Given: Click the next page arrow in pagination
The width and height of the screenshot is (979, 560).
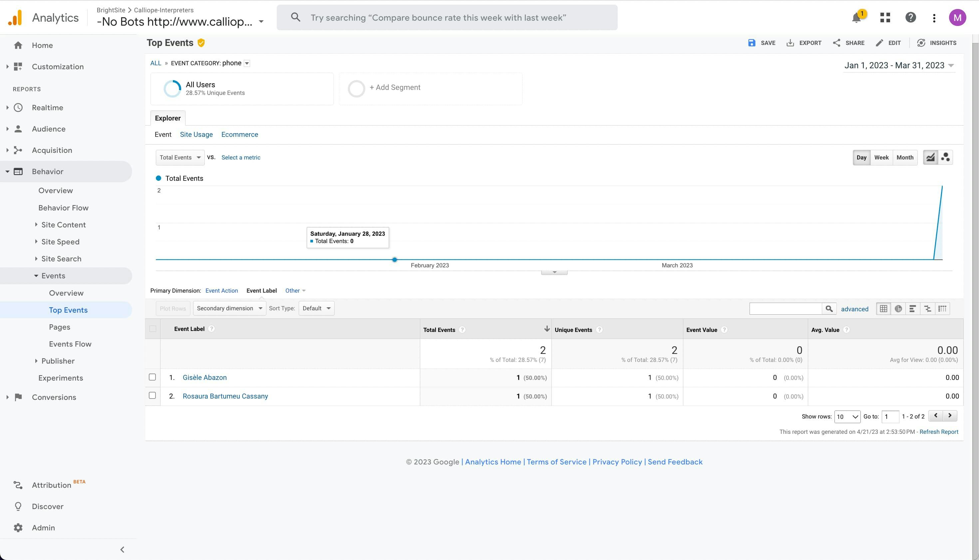Looking at the screenshot, I should (x=950, y=416).
